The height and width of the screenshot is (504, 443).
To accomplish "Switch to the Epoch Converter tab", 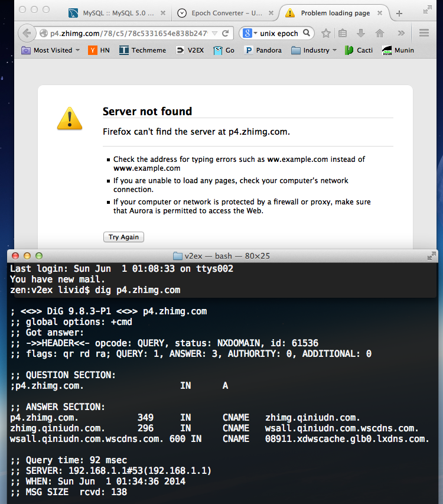I will [221, 13].
